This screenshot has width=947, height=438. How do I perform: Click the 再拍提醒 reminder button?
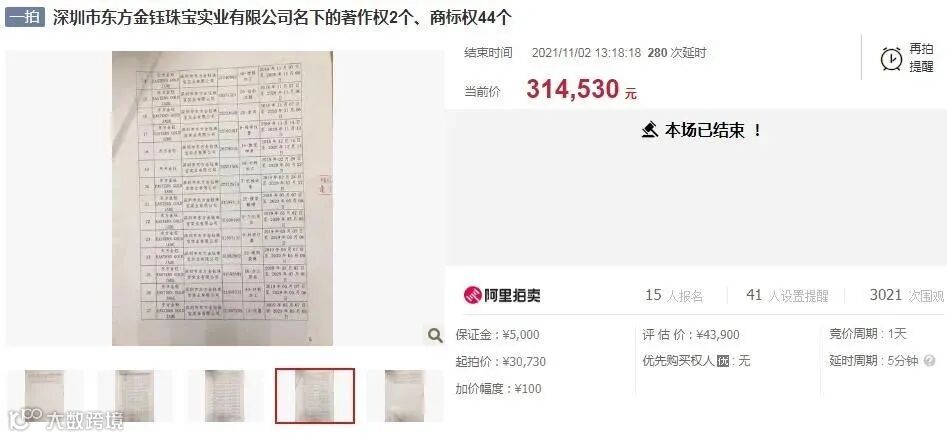pos(907,58)
